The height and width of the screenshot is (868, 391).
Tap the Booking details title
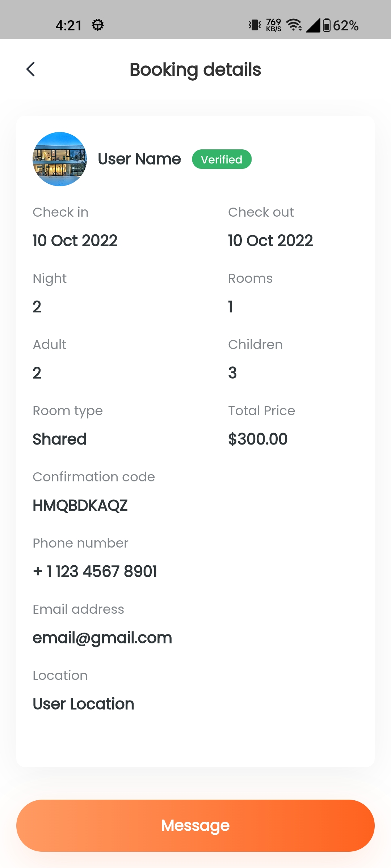195,69
